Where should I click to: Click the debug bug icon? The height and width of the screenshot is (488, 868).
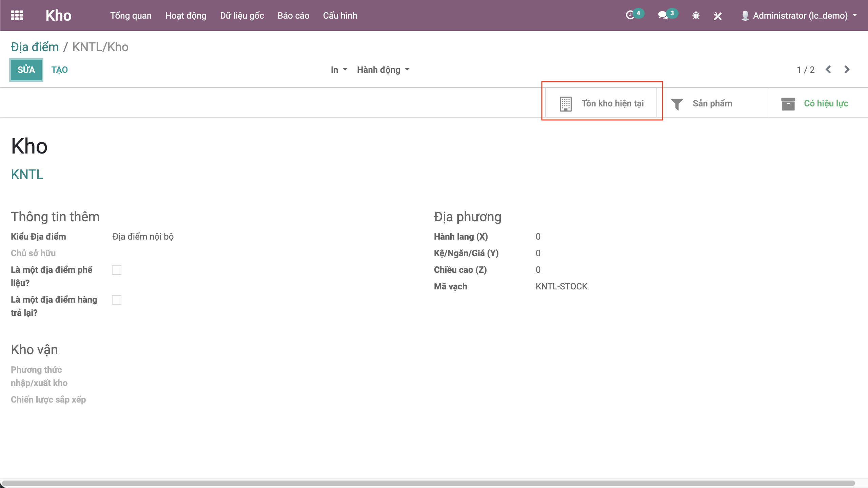[x=696, y=16]
